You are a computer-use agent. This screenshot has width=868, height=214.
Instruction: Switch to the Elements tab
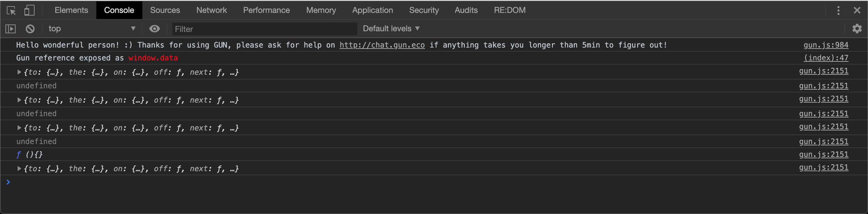click(x=71, y=10)
